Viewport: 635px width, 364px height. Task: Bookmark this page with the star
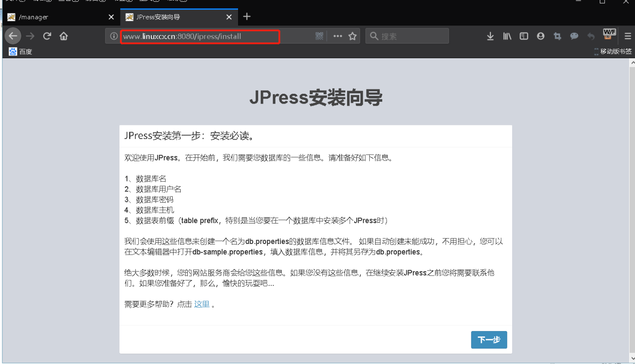point(352,36)
